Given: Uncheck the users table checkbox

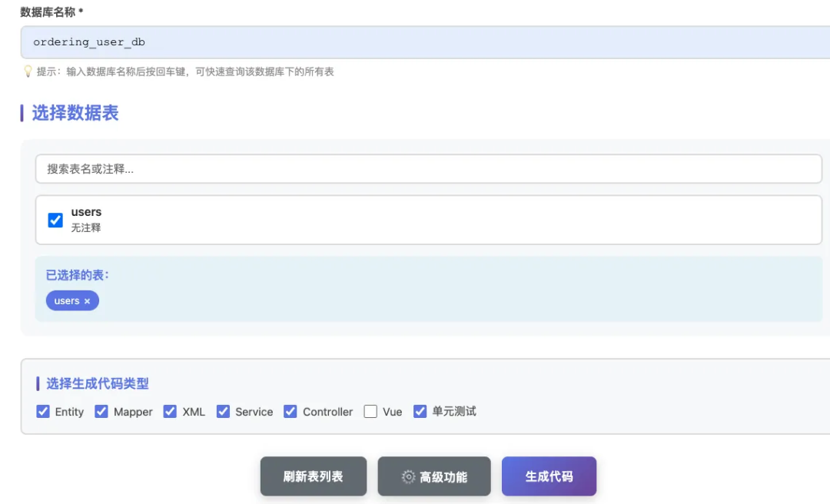Looking at the screenshot, I should (x=55, y=220).
